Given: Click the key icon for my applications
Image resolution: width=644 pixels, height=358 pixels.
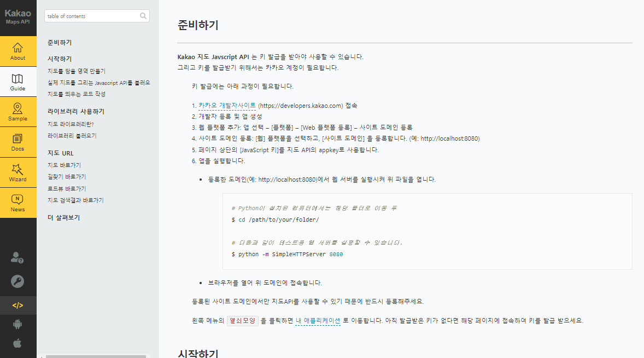Looking at the screenshot, I should (17, 281).
